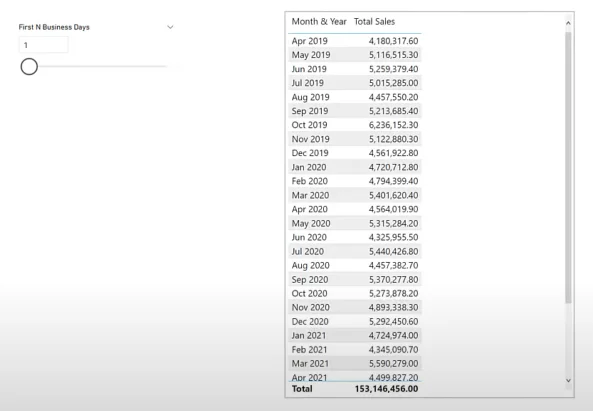Click the table's vertical scrollbar thumb
This screenshot has height=411, width=593.
(568, 168)
